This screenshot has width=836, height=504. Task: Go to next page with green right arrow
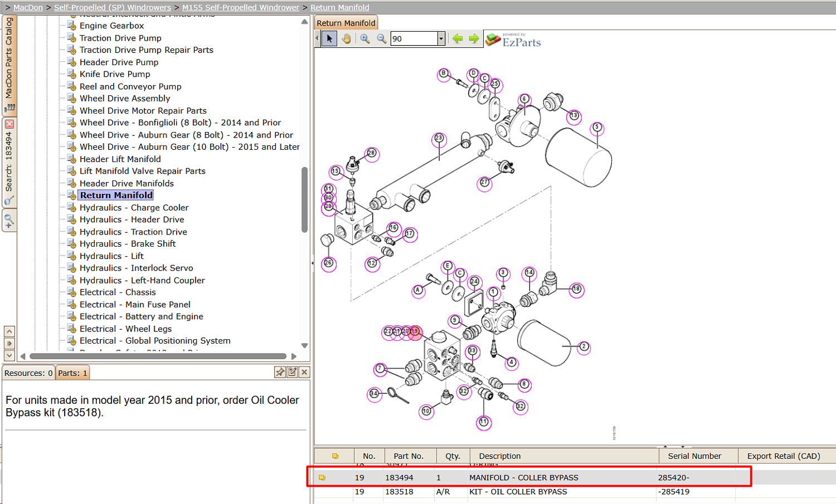[x=474, y=38]
